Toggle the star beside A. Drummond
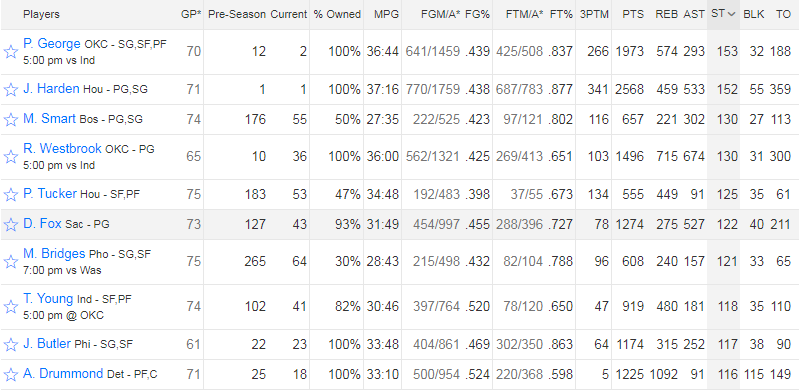Viewport: 799px width, 390px height. [11, 375]
